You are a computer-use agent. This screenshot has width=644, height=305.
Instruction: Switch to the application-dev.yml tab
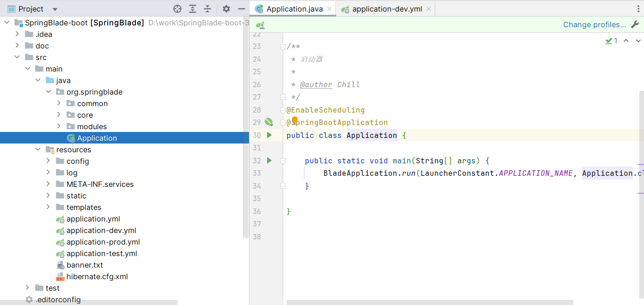[x=387, y=9]
